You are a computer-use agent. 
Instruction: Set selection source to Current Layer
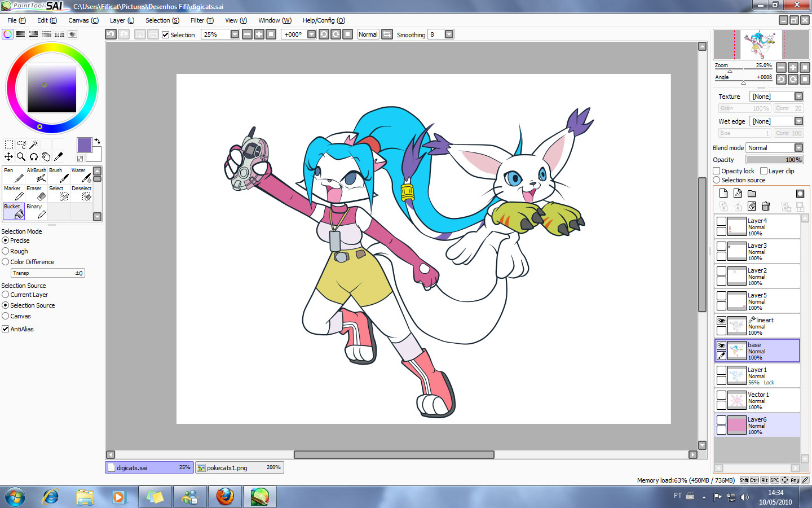tap(6, 295)
